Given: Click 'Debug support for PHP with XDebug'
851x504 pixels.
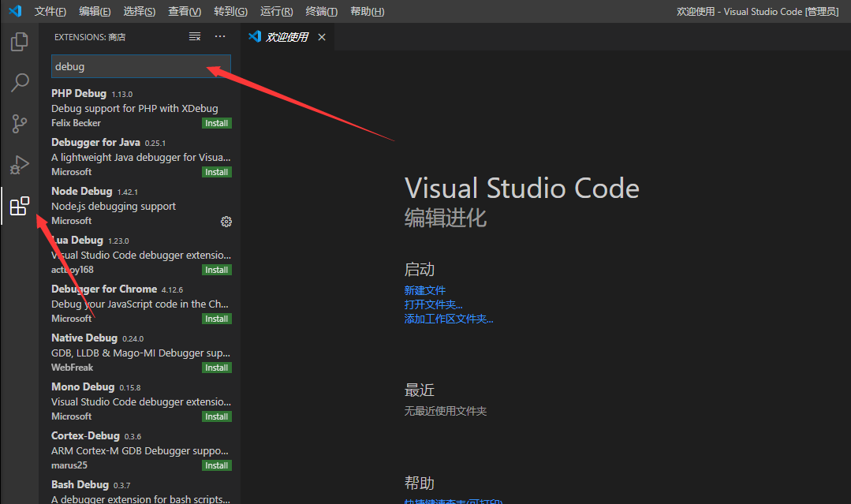Looking at the screenshot, I should coord(135,109).
